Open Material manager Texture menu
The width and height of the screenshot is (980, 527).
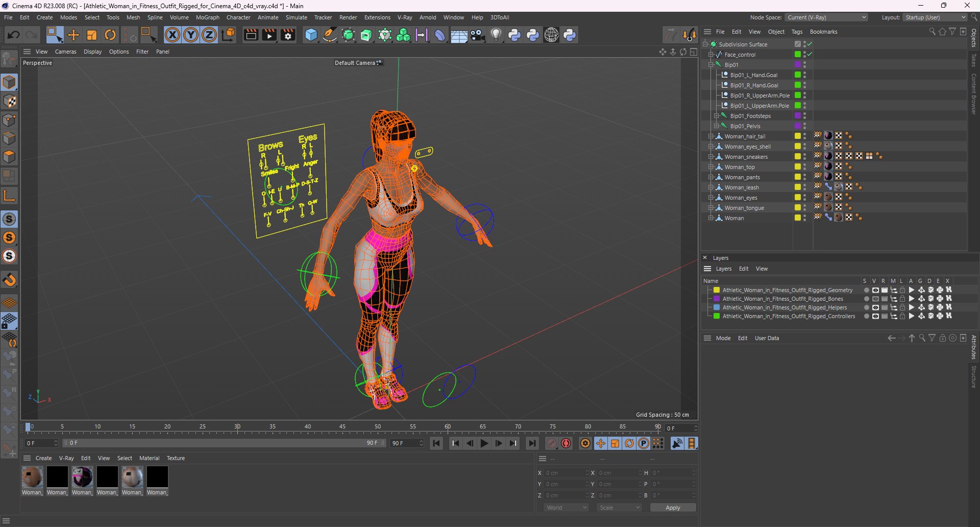pyautogui.click(x=176, y=458)
